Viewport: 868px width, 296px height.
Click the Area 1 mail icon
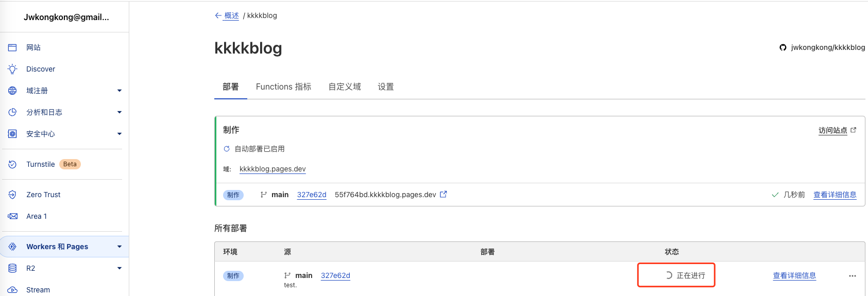click(x=13, y=216)
